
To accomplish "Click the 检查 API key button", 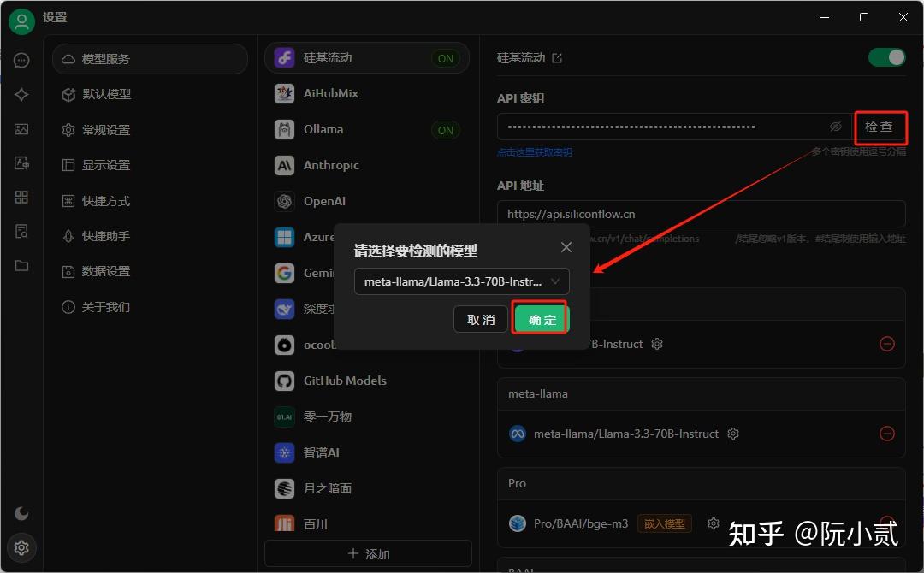I will pos(880,127).
